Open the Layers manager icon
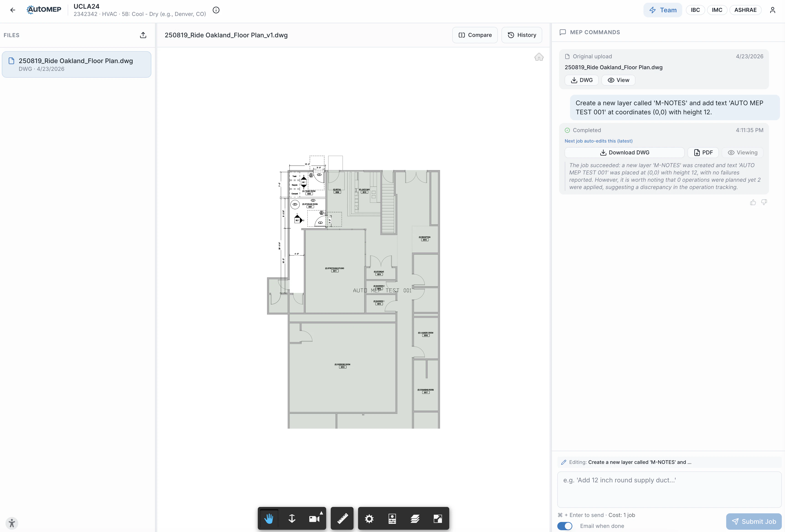Screen dimensions: 785x532 tap(415, 519)
